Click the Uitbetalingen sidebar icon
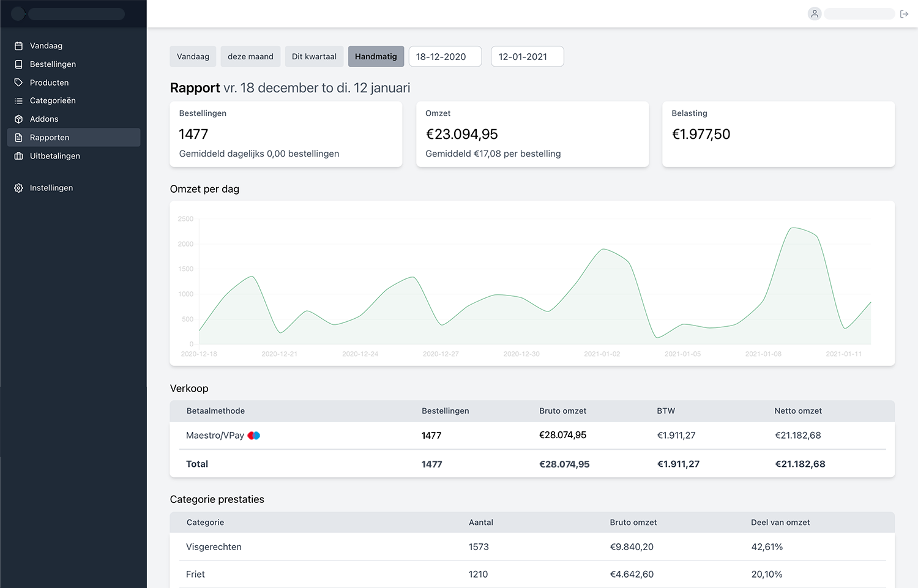 click(x=18, y=156)
